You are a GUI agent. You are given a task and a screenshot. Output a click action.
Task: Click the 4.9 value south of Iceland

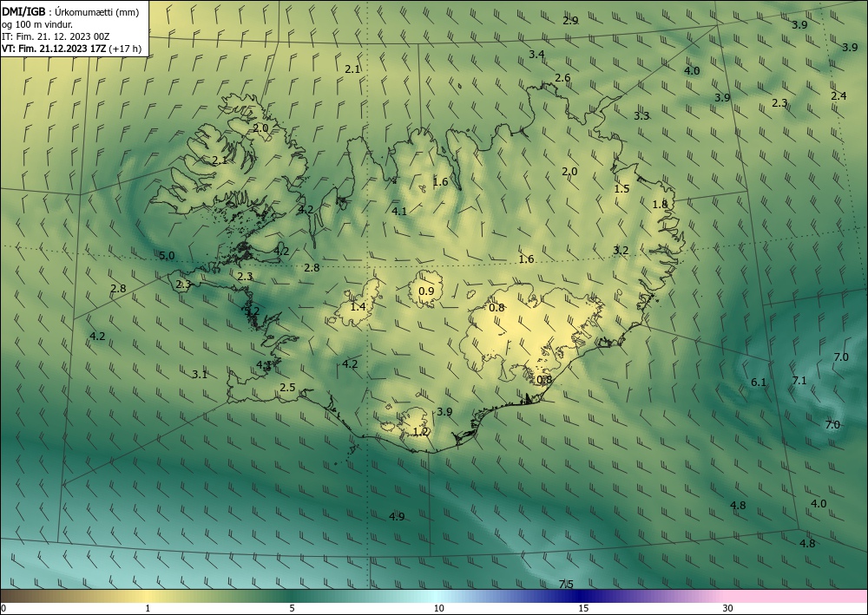pos(397,517)
